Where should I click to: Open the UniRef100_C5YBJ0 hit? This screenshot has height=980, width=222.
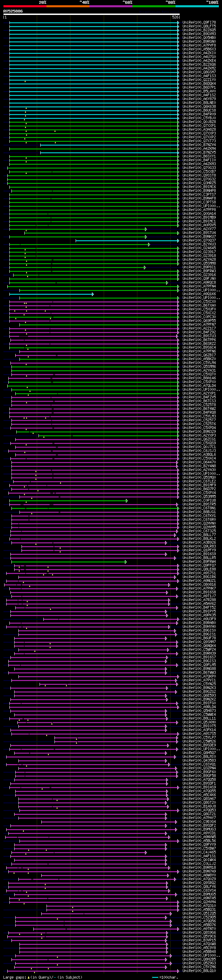(199, 118)
